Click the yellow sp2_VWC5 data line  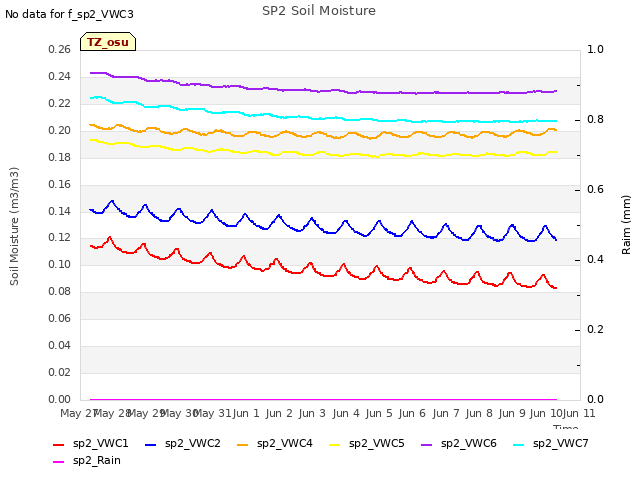(x=322, y=153)
